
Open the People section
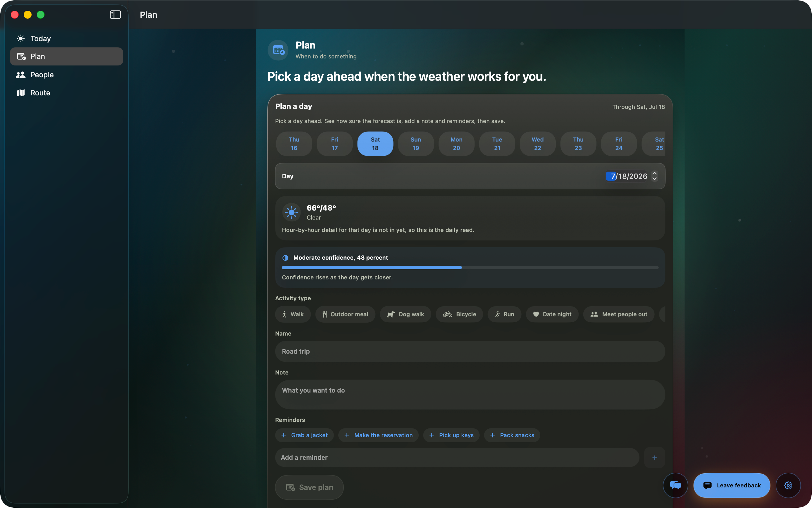point(67,75)
